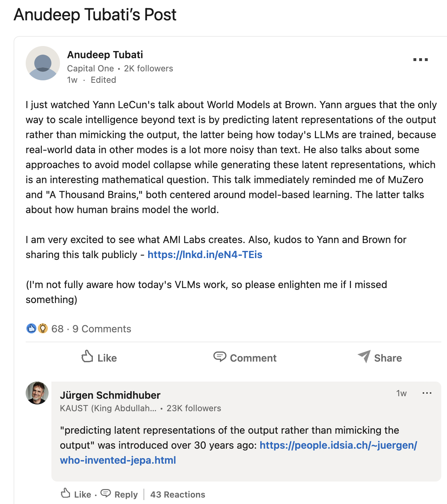Click the Comment speech bubble icon
Image resolution: width=447 pixels, height=504 pixels.
click(x=220, y=357)
